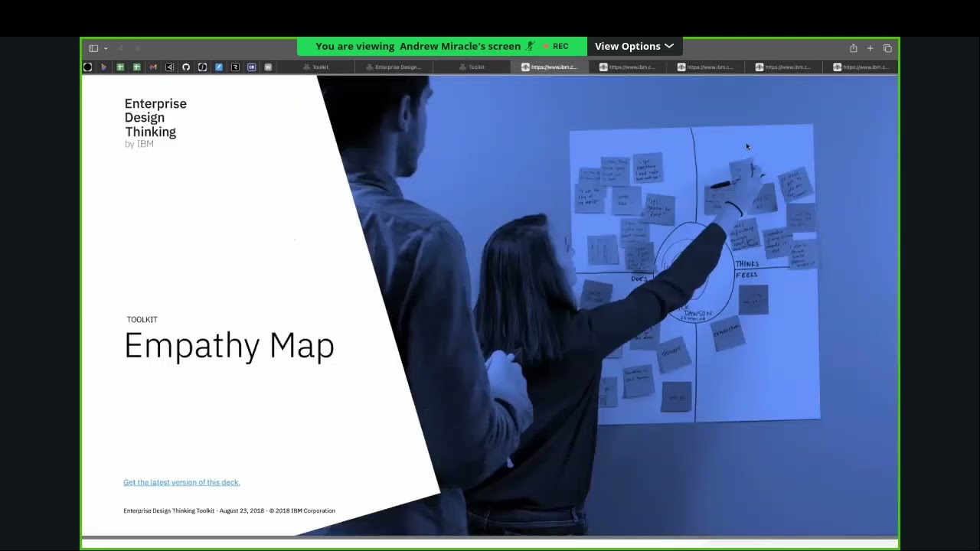
Task: Open the pinned tab between Gmail and GitHub
Action: 169,67
